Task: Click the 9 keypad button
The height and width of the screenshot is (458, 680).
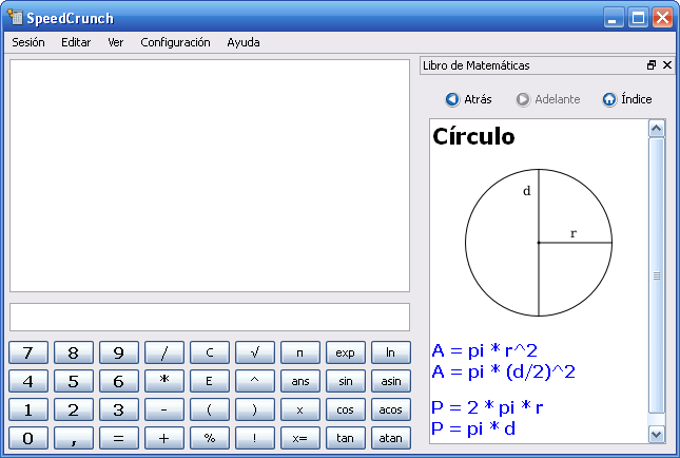Action: (x=119, y=353)
